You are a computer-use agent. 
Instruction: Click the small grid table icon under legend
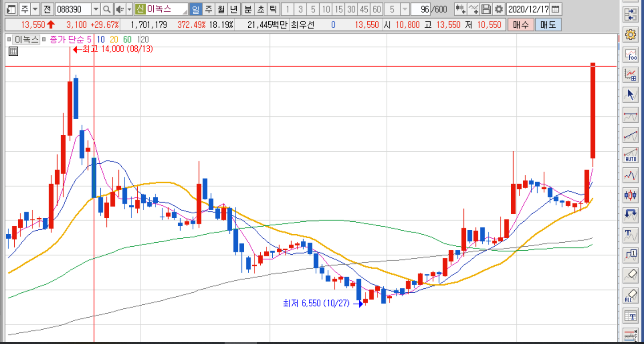point(13,51)
